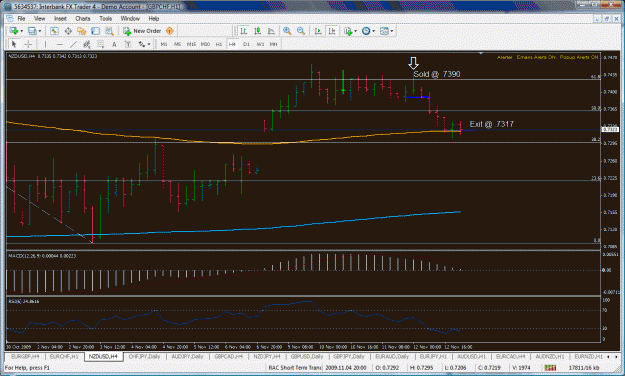This screenshot has height=376, width=625.
Task: Switch to Candlesticks chart display
Action: (257, 31)
